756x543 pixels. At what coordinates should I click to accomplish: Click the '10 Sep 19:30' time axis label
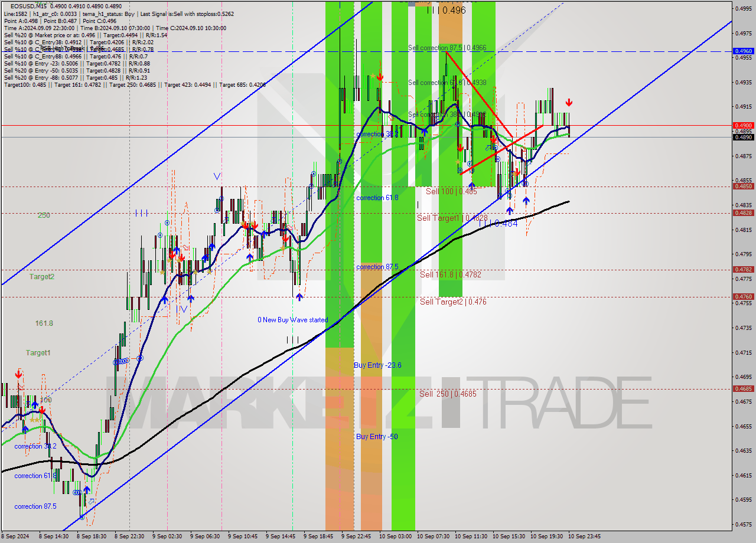tap(546, 537)
